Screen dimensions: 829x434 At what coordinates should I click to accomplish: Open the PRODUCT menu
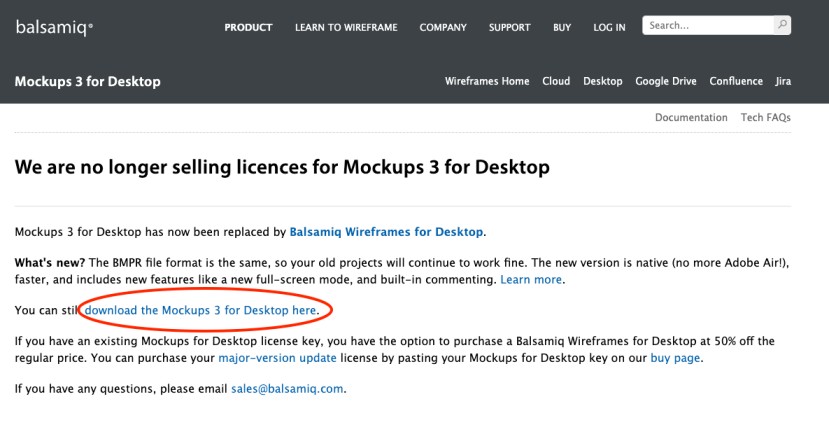[248, 28]
